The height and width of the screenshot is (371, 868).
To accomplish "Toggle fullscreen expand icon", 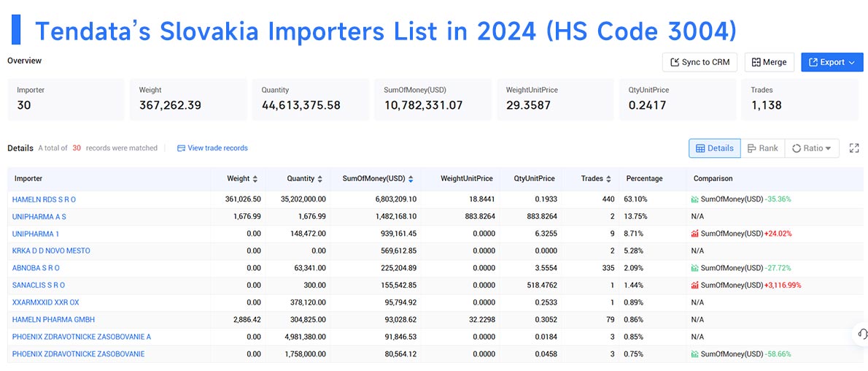I will pos(854,148).
